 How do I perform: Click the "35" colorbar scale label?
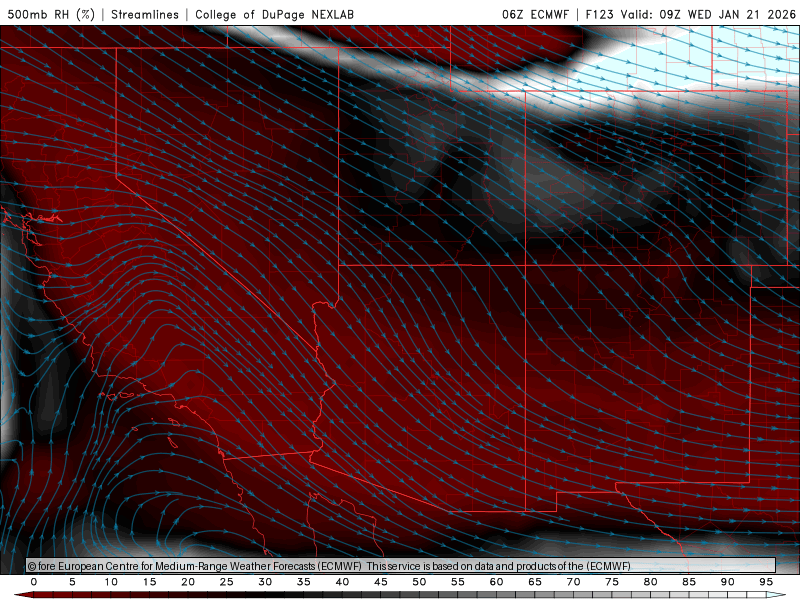pyautogui.click(x=304, y=582)
